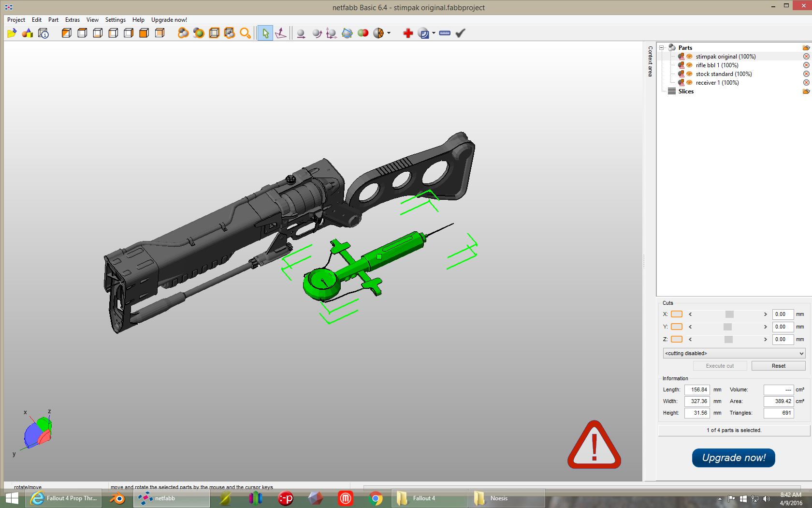This screenshot has height=508, width=812.
Task: Toggle the Y cut plane button
Action: pos(677,327)
